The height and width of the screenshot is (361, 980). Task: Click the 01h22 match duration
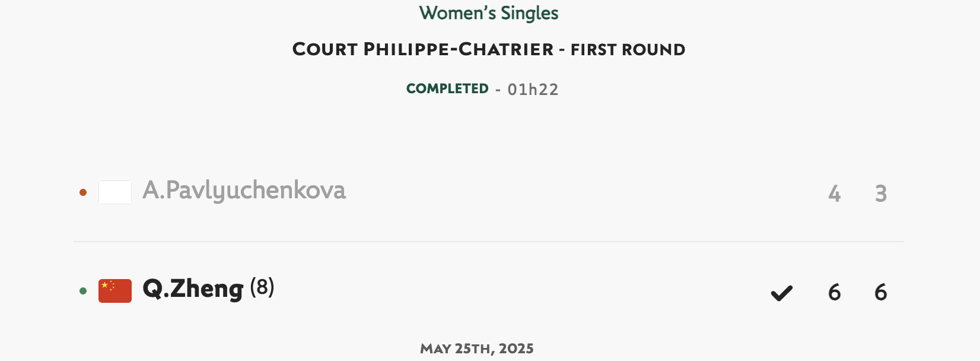[x=533, y=90]
